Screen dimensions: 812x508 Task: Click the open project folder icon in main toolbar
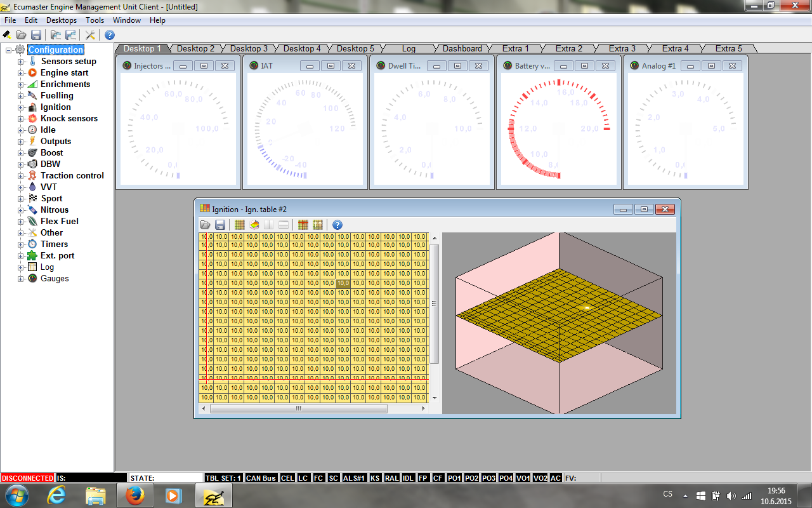(x=21, y=35)
